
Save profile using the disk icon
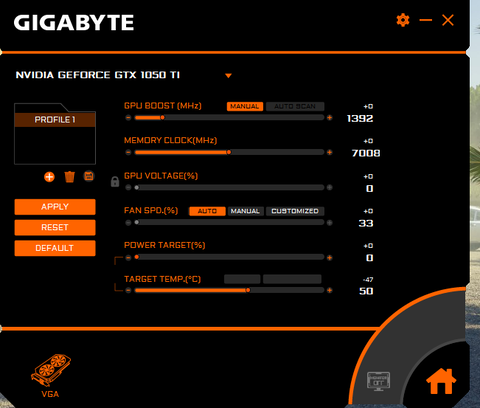pos(89,176)
